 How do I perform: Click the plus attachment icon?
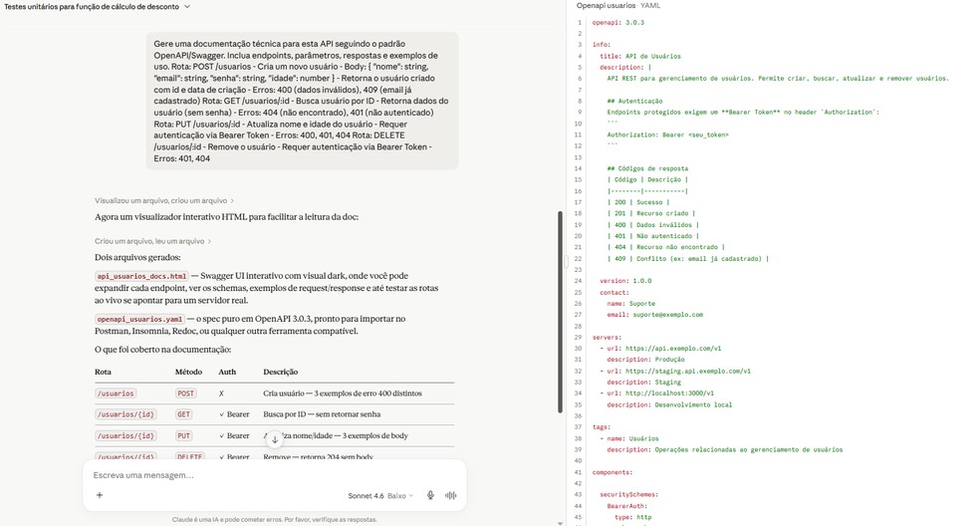[x=100, y=495]
